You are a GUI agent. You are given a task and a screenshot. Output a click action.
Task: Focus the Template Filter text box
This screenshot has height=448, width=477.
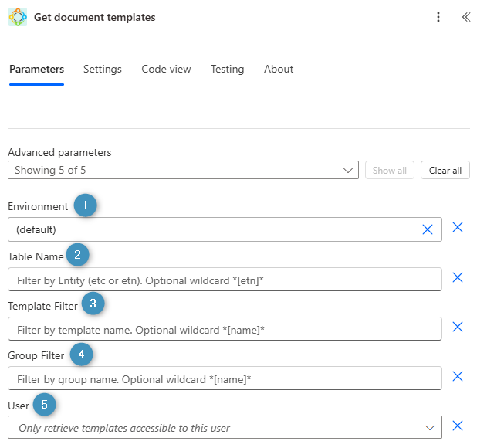pyautogui.click(x=224, y=329)
